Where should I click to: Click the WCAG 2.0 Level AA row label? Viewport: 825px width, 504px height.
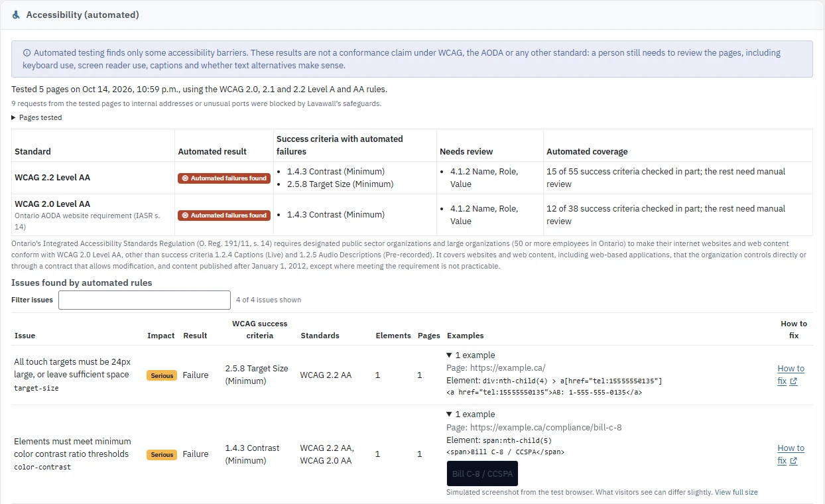(x=52, y=204)
